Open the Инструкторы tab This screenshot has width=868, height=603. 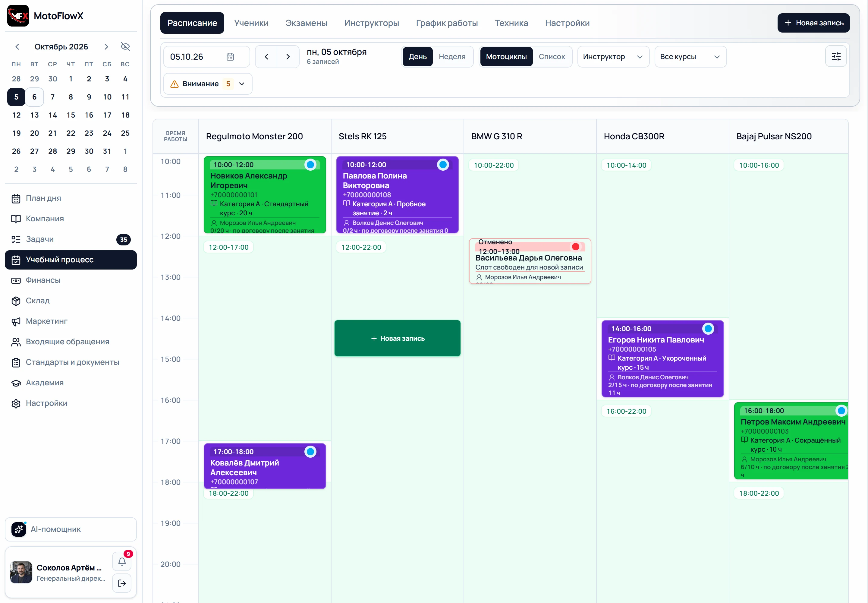[371, 23]
